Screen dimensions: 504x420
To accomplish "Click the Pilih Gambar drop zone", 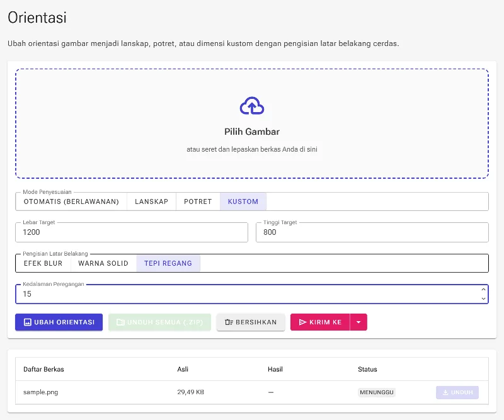I will pyautogui.click(x=252, y=123).
